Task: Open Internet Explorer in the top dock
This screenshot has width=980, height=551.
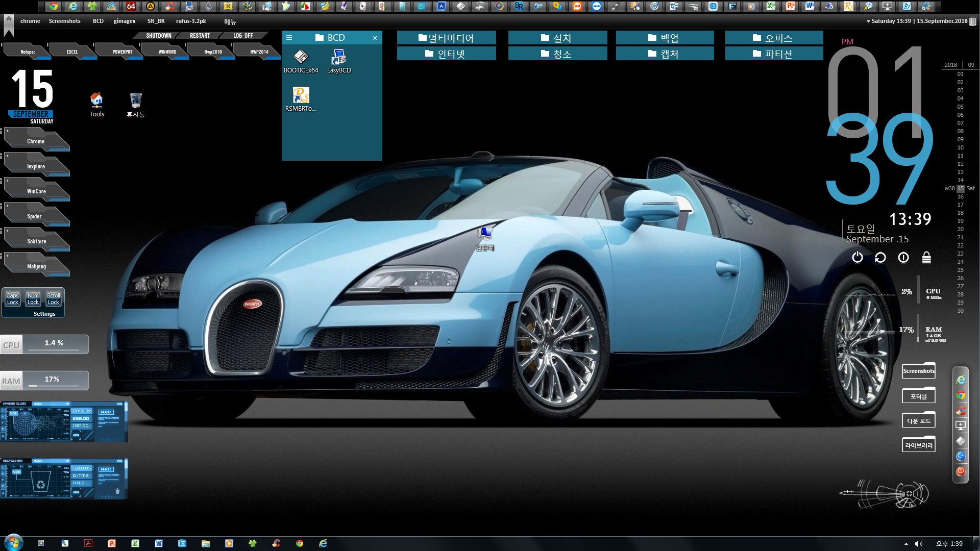Action: pos(73,7)
